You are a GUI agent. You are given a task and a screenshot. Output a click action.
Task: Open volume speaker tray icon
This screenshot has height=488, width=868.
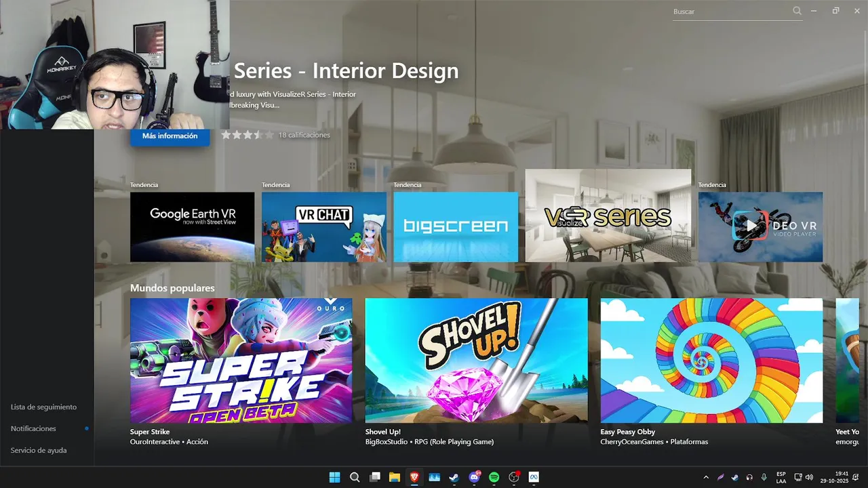pos(809,477)
